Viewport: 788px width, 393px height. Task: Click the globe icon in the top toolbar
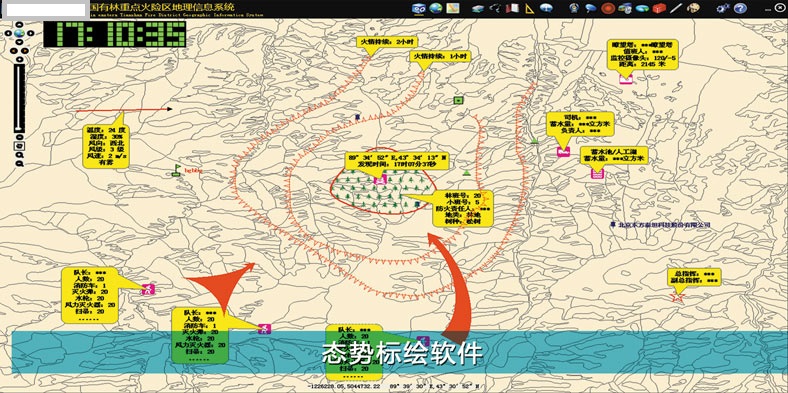click(436, 8)
